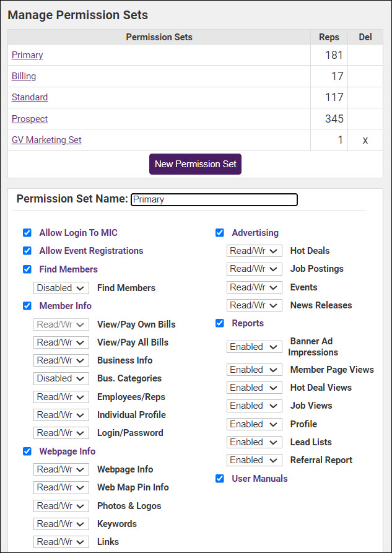Expand the View/Pay All Bills dropdown
This screenshot has height=553, width=392.
[x=61, y=342]
